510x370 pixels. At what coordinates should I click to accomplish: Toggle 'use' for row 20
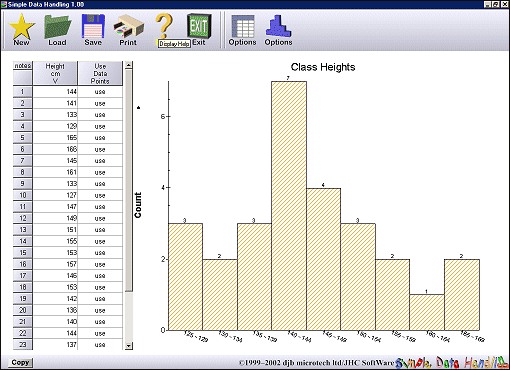click(100, 310)
